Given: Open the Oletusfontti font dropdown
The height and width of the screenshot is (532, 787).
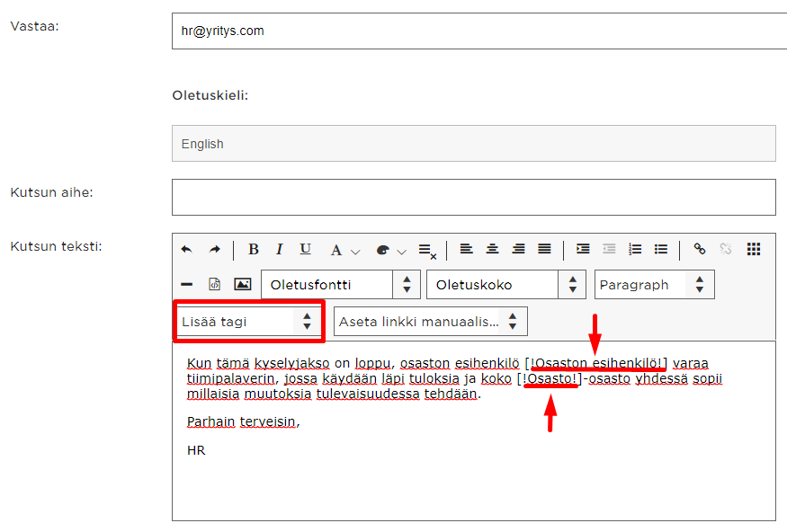Looking at the screenshot, I should coord(340,285).
